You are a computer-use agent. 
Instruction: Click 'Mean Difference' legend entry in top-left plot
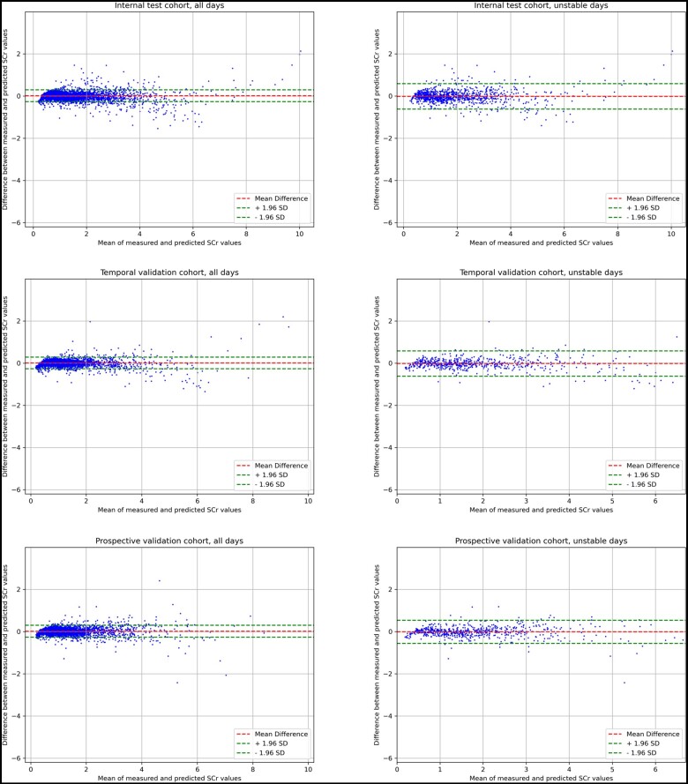coord(280,198)
